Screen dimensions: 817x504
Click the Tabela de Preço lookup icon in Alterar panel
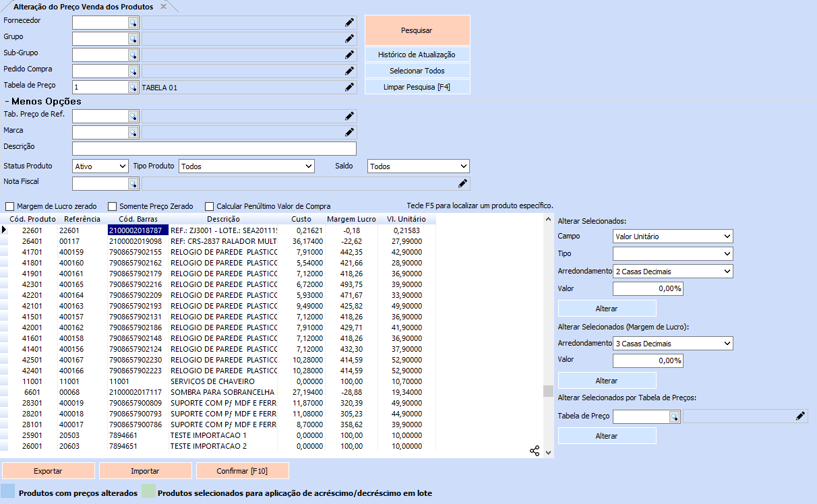pos(673,417)
